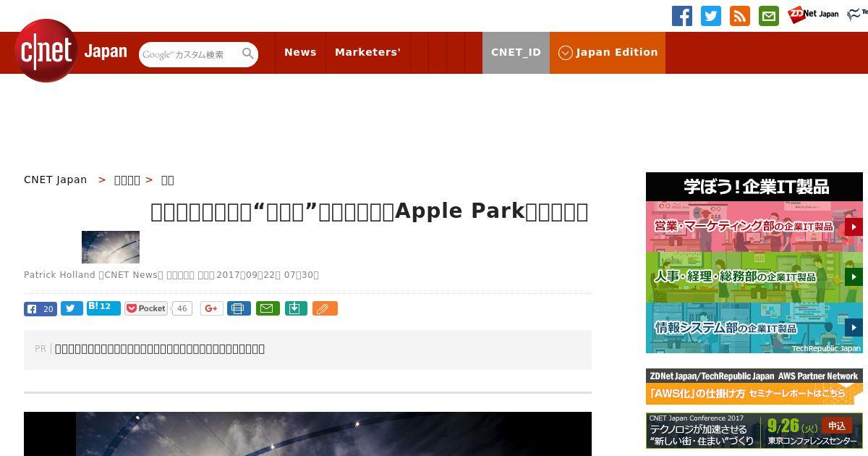Image resolution: width=868 pixels, height=456 pixels.
Task: Open the 営業・マーケティング部 IT products banner
Action: tap(754, 227)
